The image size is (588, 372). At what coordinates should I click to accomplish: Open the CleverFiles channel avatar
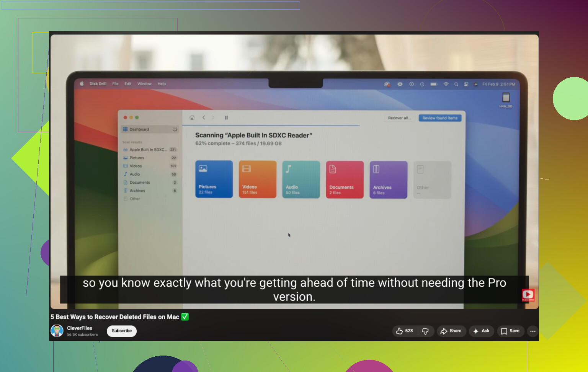[x=57, y=331]
